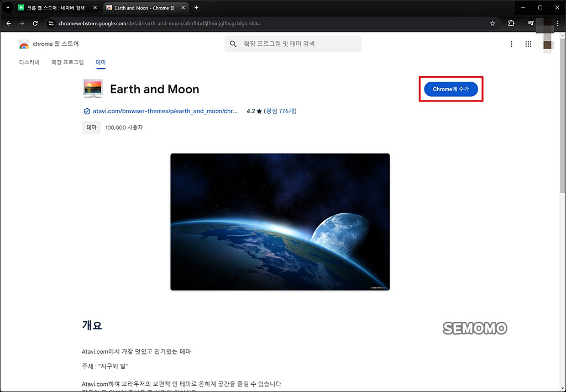Viewport: 566px width, 392px height.
Task: Select the Earth and Moon tab
Action: 146,8
